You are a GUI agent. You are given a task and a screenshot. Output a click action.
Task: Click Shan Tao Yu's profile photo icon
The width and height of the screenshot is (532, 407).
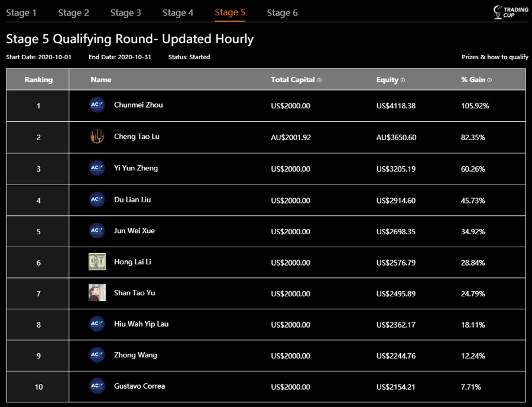96,293
